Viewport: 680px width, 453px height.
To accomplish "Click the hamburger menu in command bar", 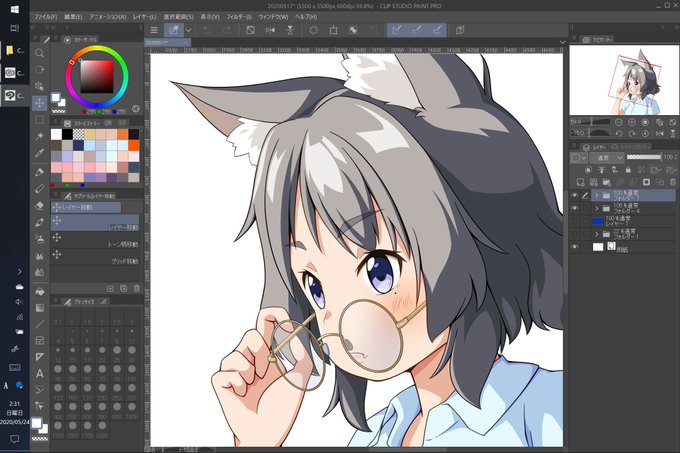I will click(x=154, y=30).
